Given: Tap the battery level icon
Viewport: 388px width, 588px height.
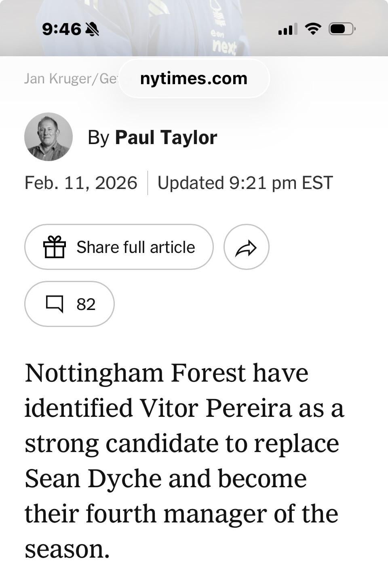Looking at the screenshot, I should click(342, 29).
